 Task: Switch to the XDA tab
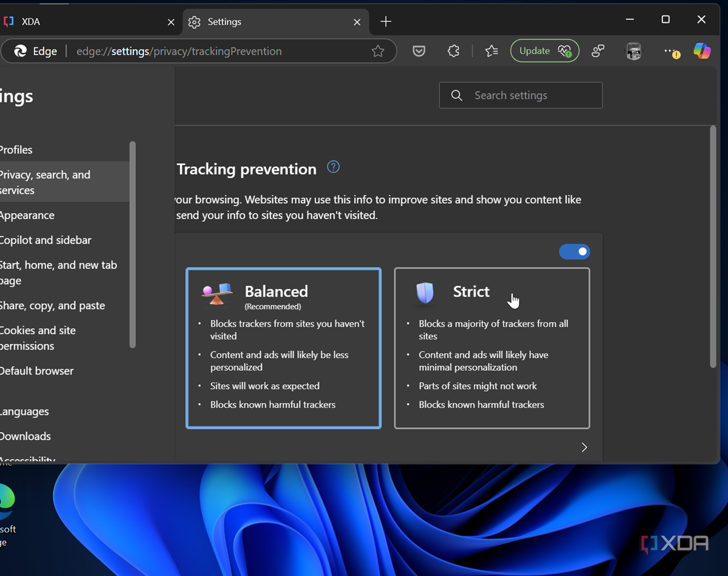pos(85,22)
